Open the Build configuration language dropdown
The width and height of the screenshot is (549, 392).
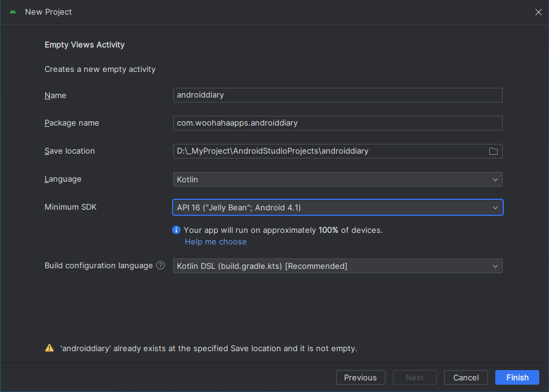(x=338, y=266)
